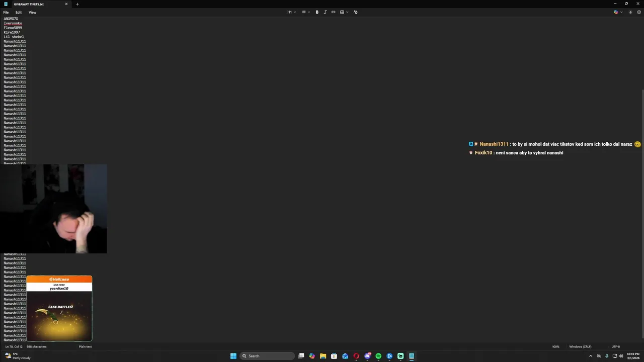Viewport: 644px width, 362px height.
Task: Open the View menu
Action: coord(32,13)
